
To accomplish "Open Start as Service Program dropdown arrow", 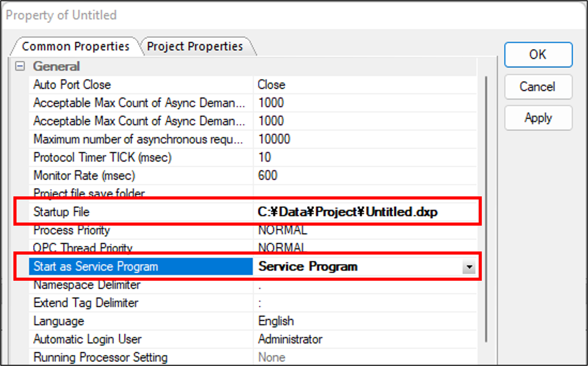I will click(x=469, y=267).
